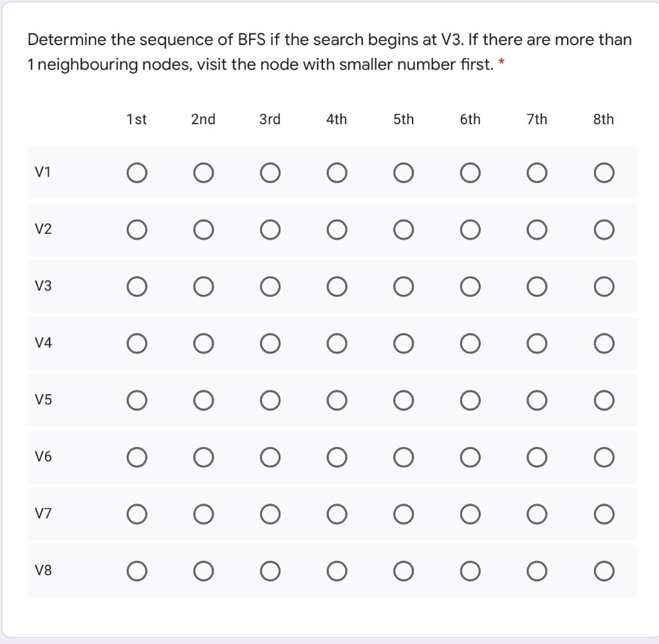This screenshot has height=644, width=659.
Task: Pick 5th column radio for V5
Action: (x=404, y=400)
